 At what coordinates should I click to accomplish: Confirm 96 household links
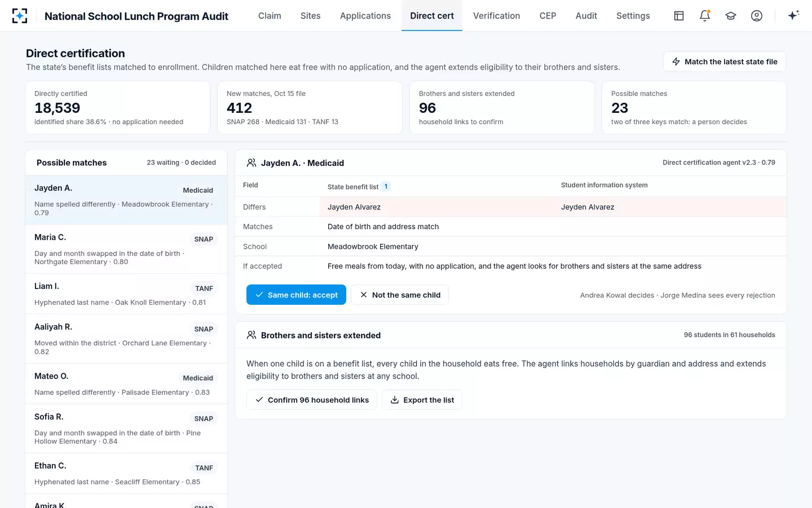click(x=312, y=400)
